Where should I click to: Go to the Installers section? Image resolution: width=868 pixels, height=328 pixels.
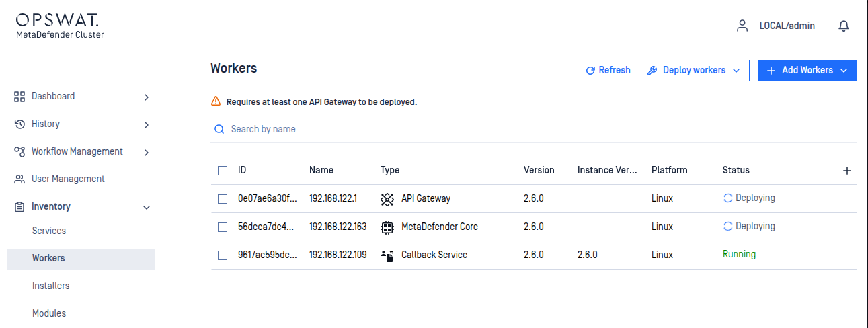coord(50,286)
